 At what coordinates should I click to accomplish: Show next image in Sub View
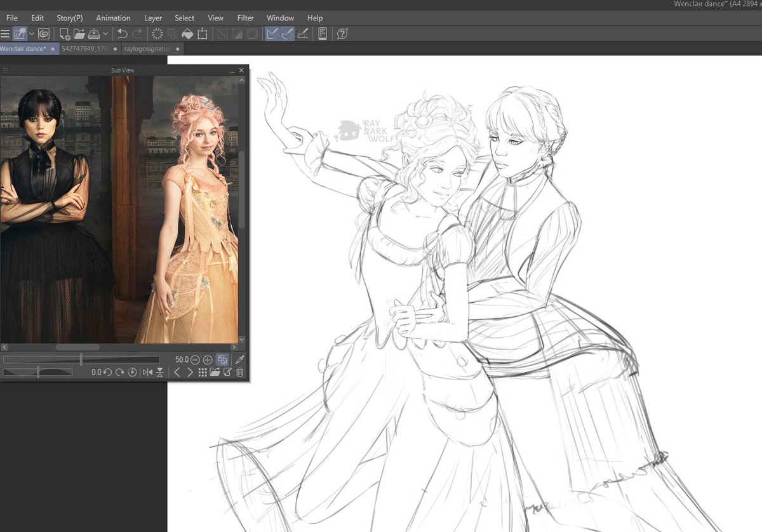(190, 372)
